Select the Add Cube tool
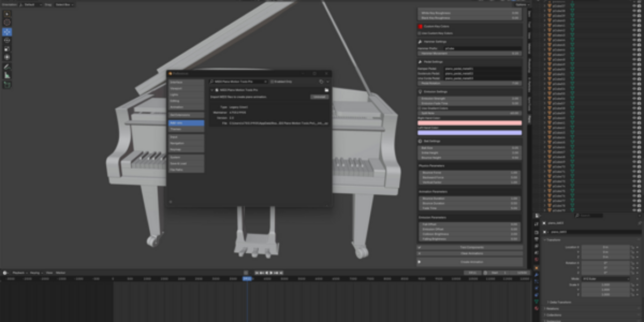Viewport: 644px width, 322px height. 8,84
